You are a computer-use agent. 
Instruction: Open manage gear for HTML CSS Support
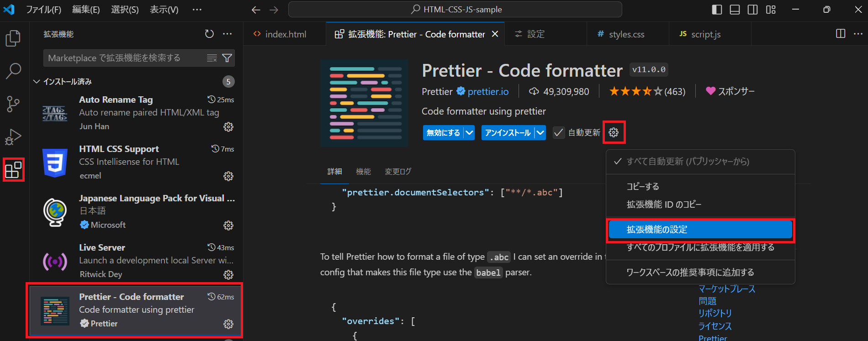click(x=228, y=176)
